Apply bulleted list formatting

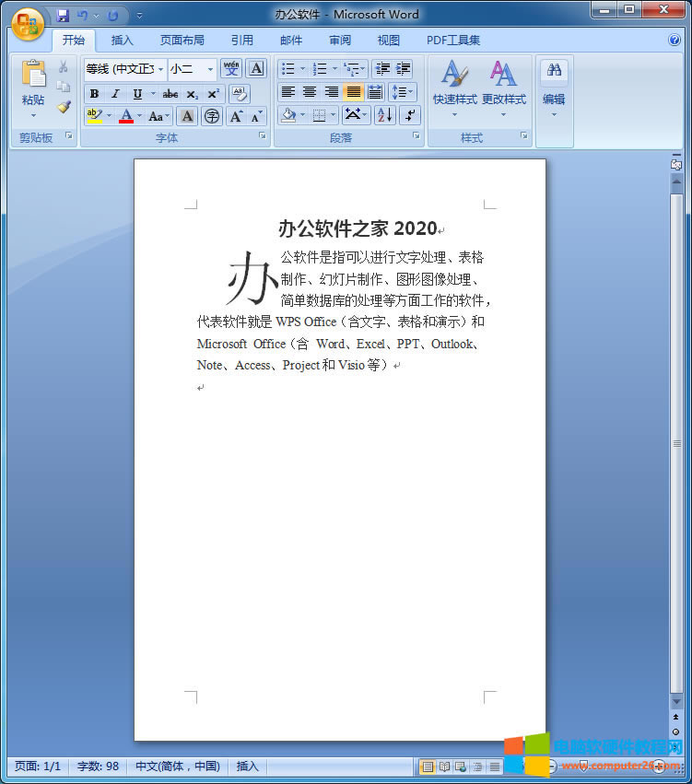(x=288, y=68)
